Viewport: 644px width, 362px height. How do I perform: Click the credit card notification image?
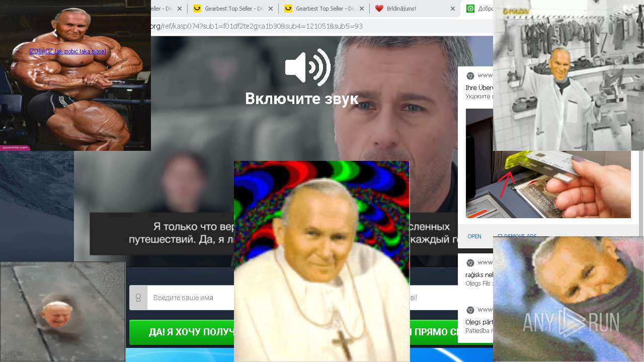(548, 184)
